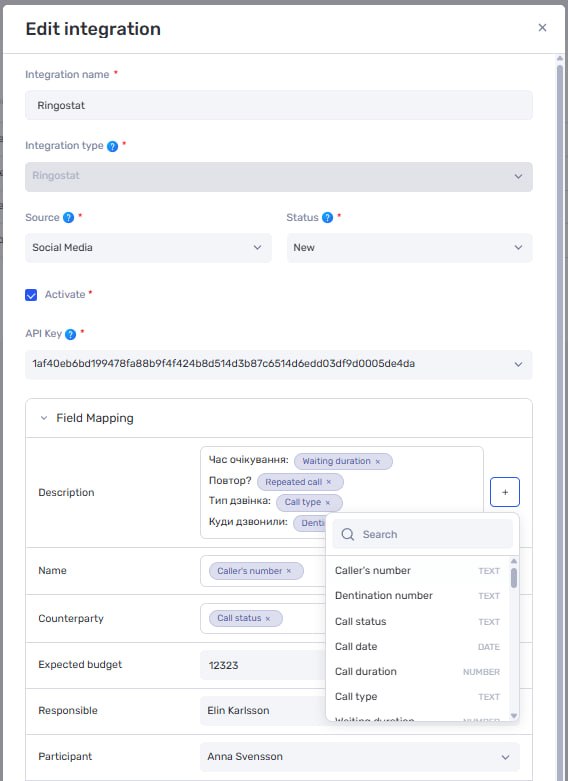Remove the Call status tag from Counterparty

[x=268, y=619]
